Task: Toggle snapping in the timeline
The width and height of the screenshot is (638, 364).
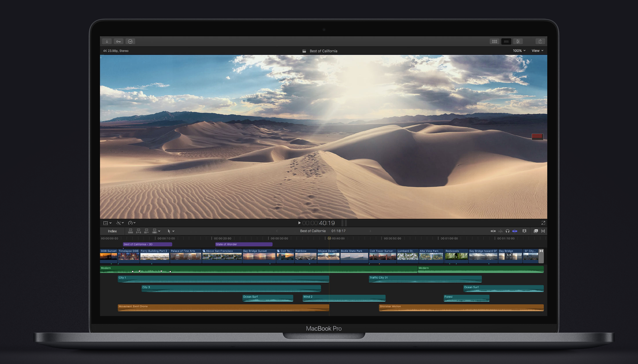Action: (515, 231)
